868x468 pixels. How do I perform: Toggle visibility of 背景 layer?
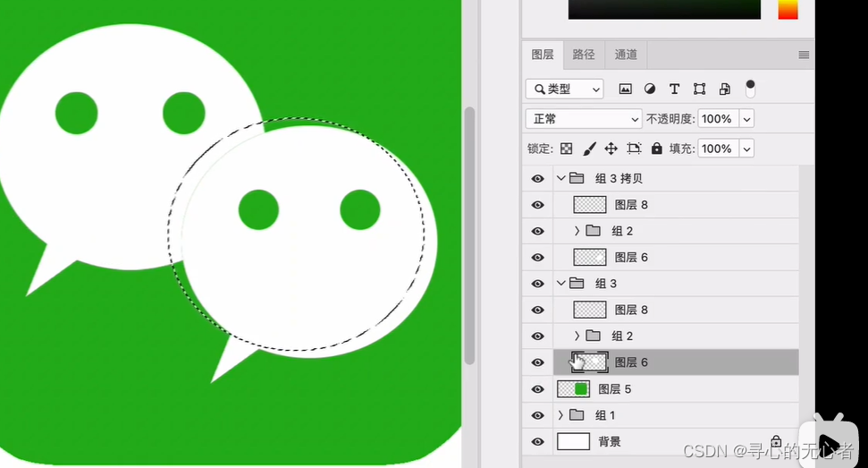point(537,442)
